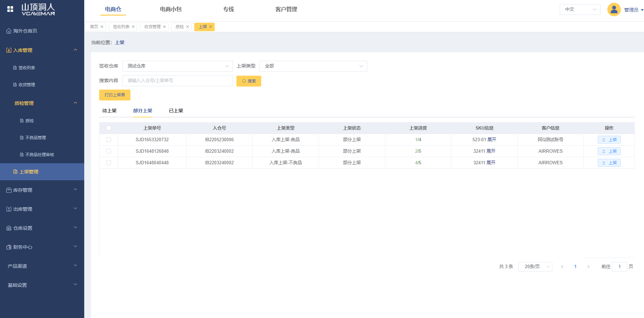Click the grid menu icon beside the logo
Image resolution: width=644 pixels, height=318 pixels.
tap(10, 9)
